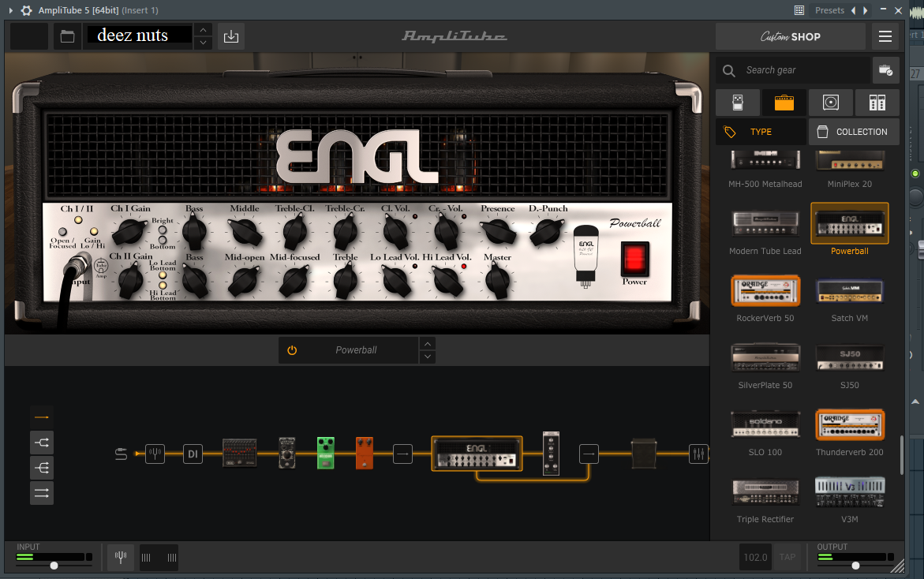
Task: Switch to the COLLECTION tab
Action: (854, 132)
